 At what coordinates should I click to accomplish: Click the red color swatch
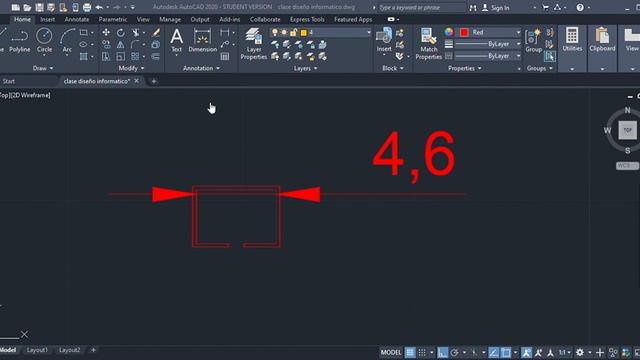[x=464, y=32]
